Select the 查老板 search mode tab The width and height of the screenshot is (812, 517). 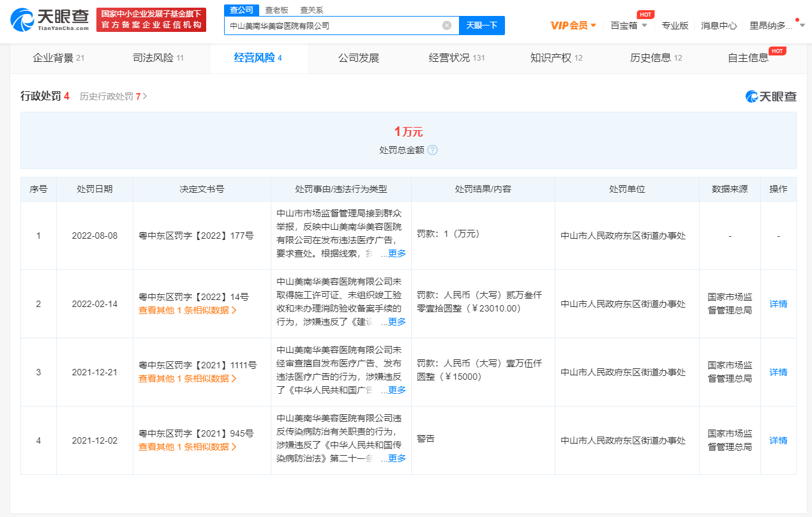point(276,10)
